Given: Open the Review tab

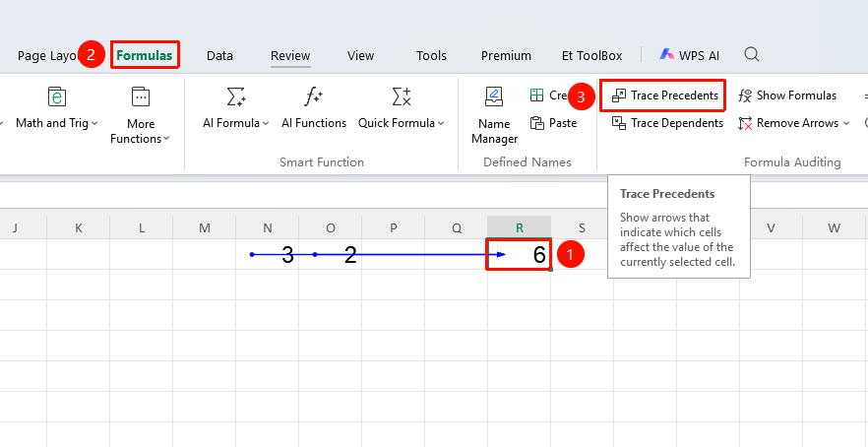Looking at the screenshot, I should (x=290, y=55).
